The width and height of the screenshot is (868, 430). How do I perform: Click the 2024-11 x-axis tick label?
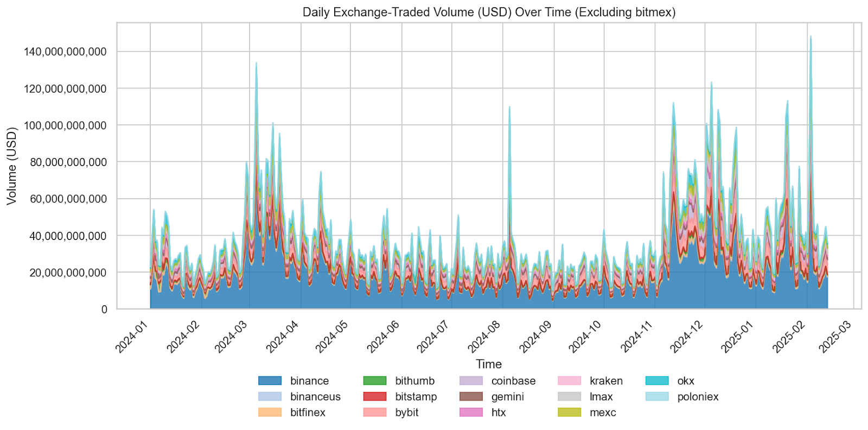tap(637, 337)
